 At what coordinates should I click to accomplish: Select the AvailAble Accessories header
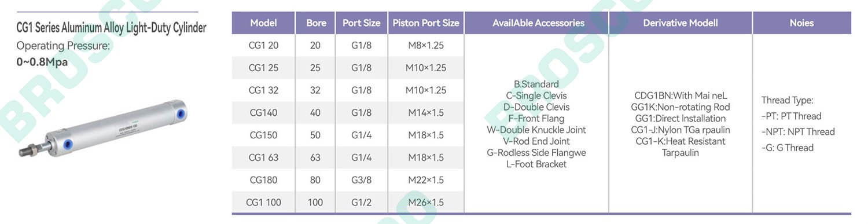pyautogui.click(x=536, y=23)
